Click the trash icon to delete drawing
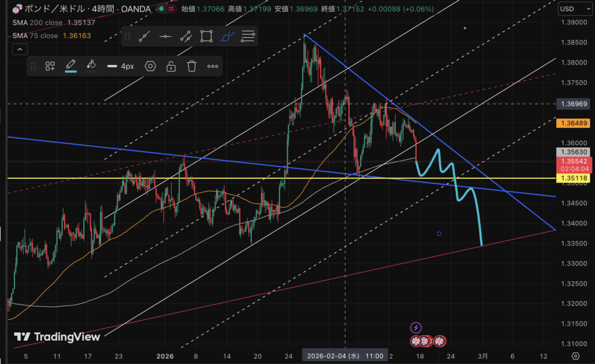The width and height of the screenshot is (595, 364). (192, 66)
